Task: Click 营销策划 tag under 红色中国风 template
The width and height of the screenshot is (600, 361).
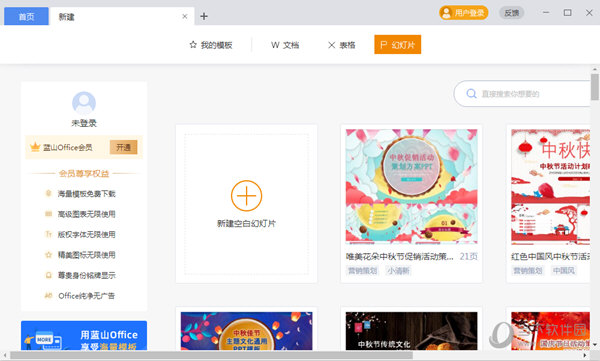Action: [528, 271]
